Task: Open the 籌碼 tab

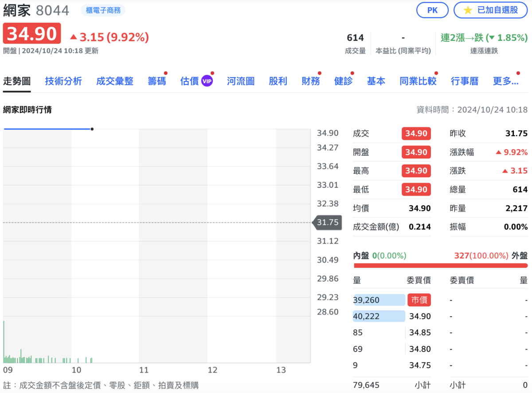Action: pyautogui.click(x=157, y=81)
